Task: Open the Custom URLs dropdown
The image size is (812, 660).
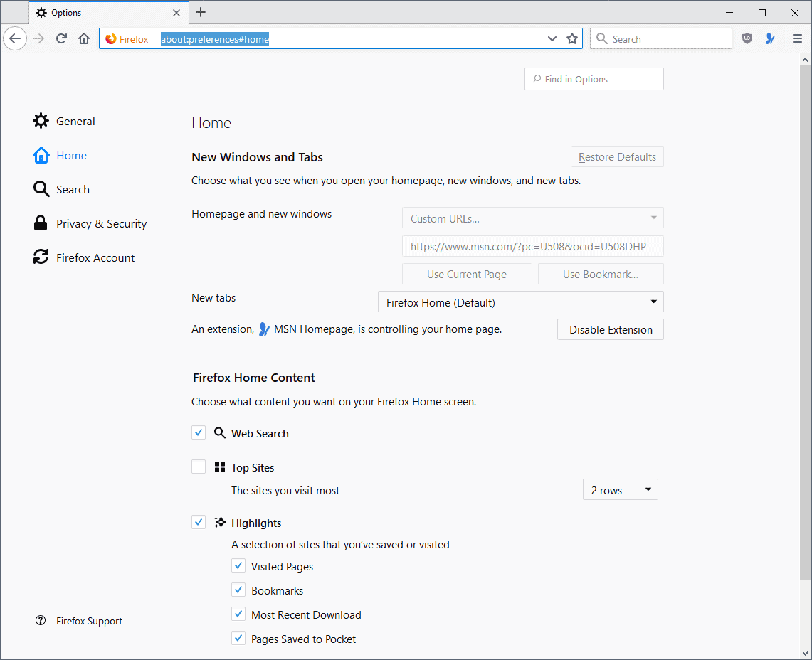Action: tap(532, 218)
